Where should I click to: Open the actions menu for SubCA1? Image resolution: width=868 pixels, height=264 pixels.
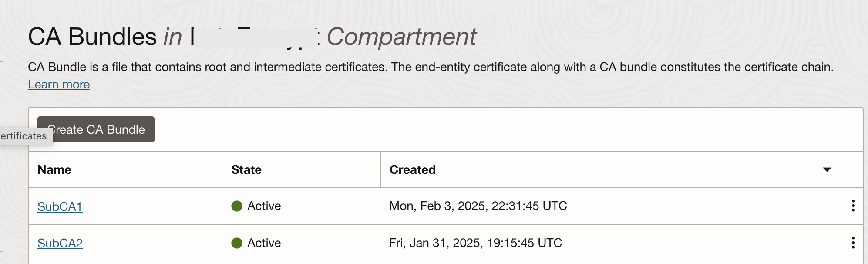coord(853,206)
